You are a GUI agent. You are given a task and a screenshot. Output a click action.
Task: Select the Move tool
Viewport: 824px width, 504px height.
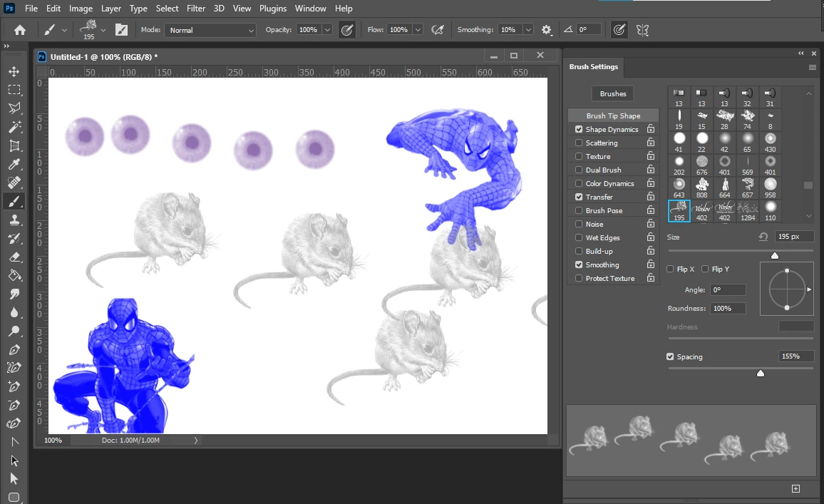(x=14, y=71)
